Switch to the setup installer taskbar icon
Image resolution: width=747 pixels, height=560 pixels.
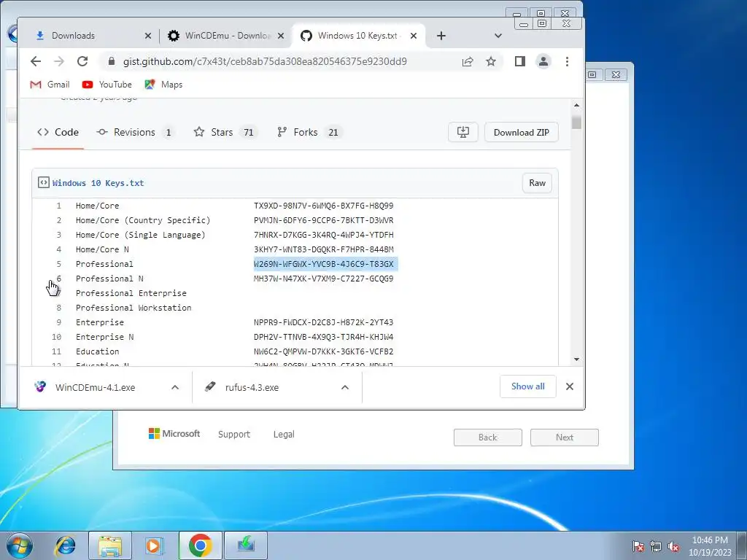tap(246, 545)
